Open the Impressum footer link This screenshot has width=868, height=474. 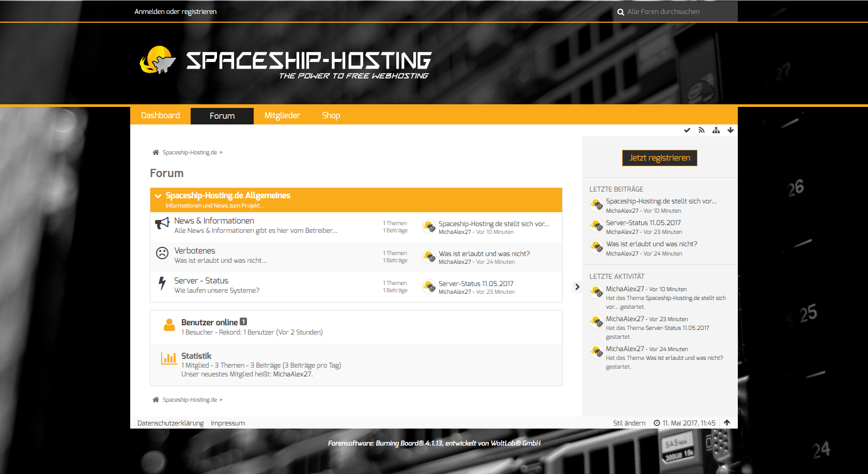pyautogui.click(x=227, y=423)
